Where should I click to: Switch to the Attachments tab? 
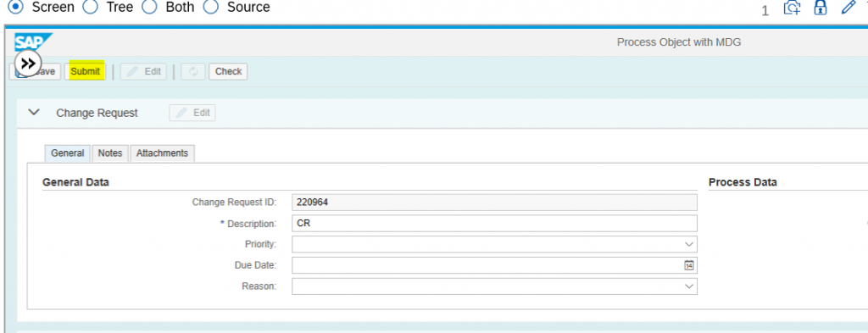pos(162,153)
